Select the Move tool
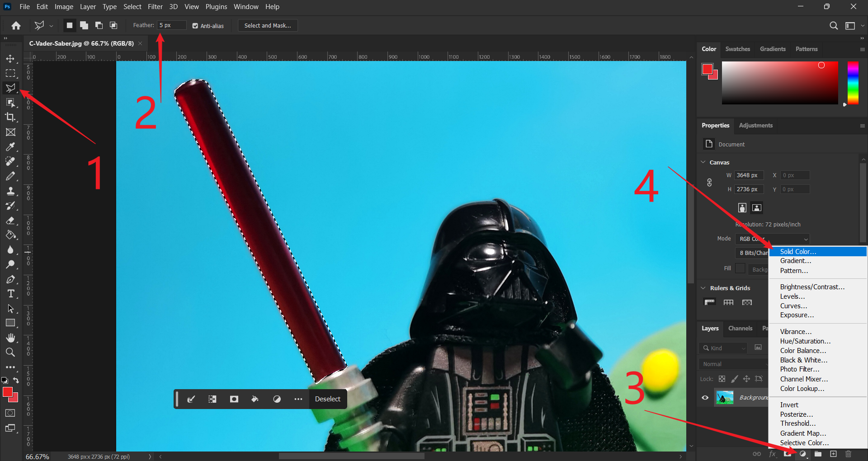This screenshot has width=868, height=461. (x=10, y=59)
